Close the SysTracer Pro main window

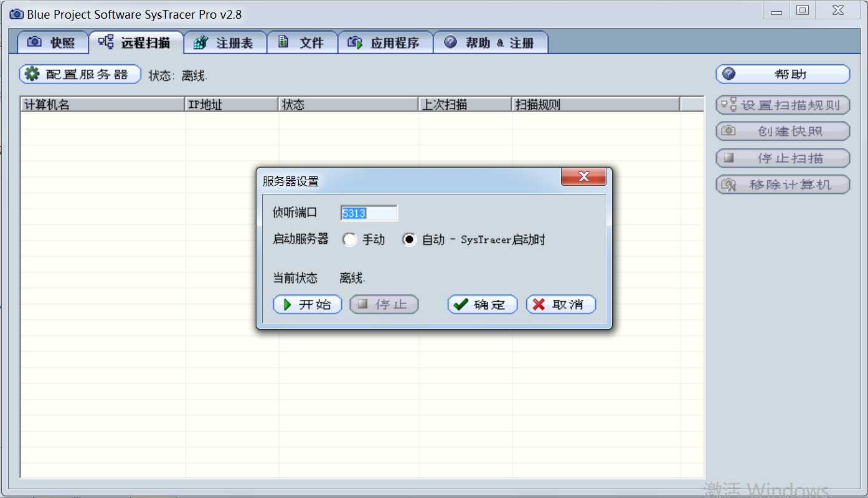click(x=838, y=11)
